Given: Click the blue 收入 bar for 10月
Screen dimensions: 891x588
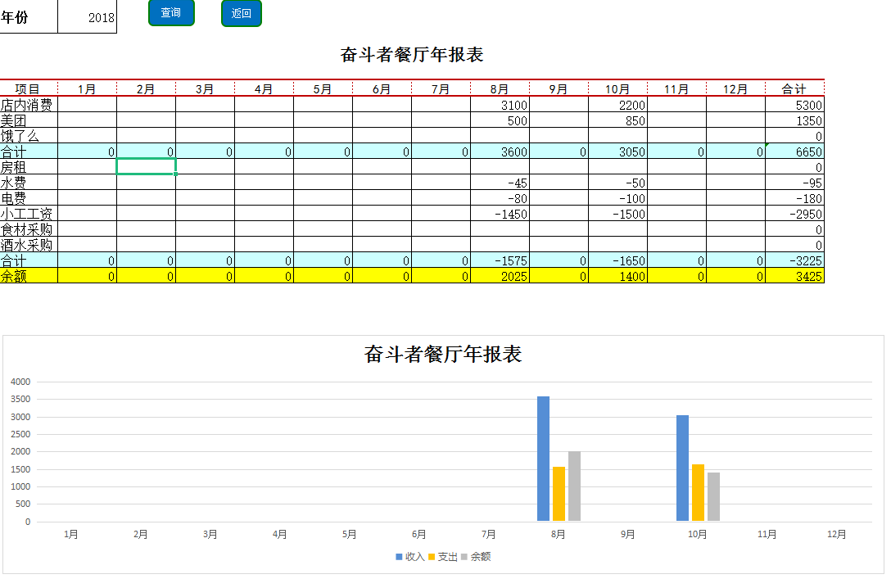Looking at the screenshot, I should [x=682, y=468].
